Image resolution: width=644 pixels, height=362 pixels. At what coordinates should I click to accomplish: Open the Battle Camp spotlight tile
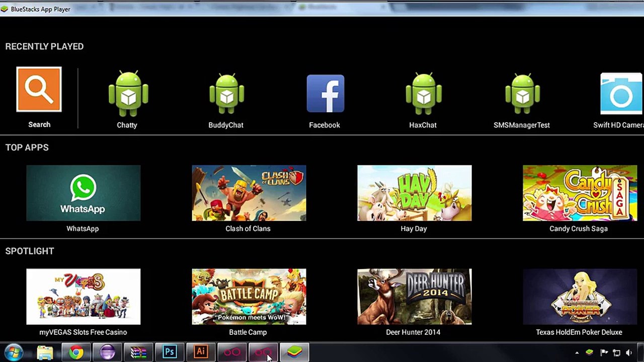coord(249,297)
